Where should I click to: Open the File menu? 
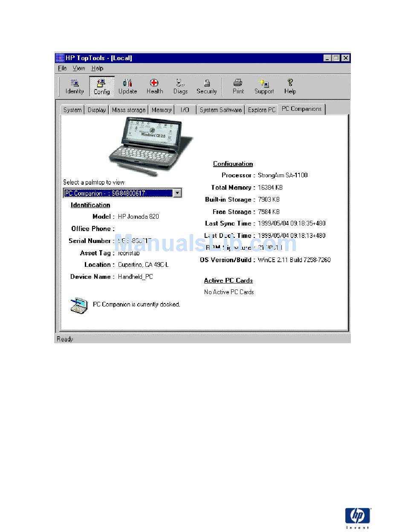62,68
